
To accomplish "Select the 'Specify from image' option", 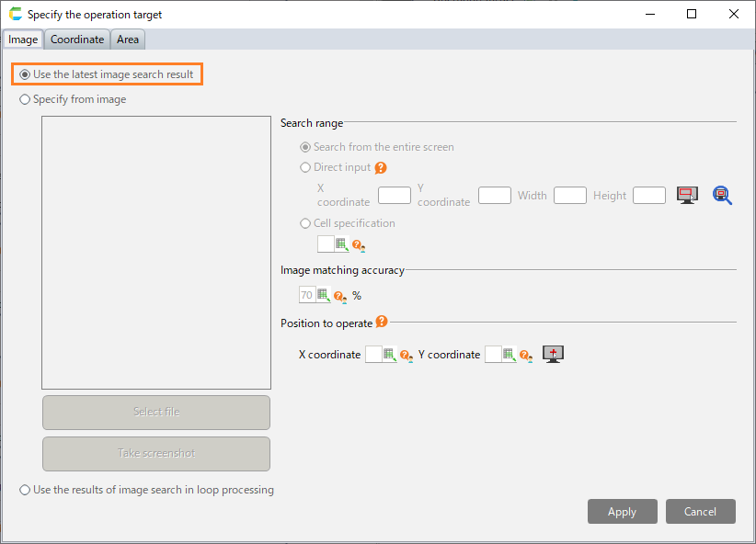I will pos(25,99).
